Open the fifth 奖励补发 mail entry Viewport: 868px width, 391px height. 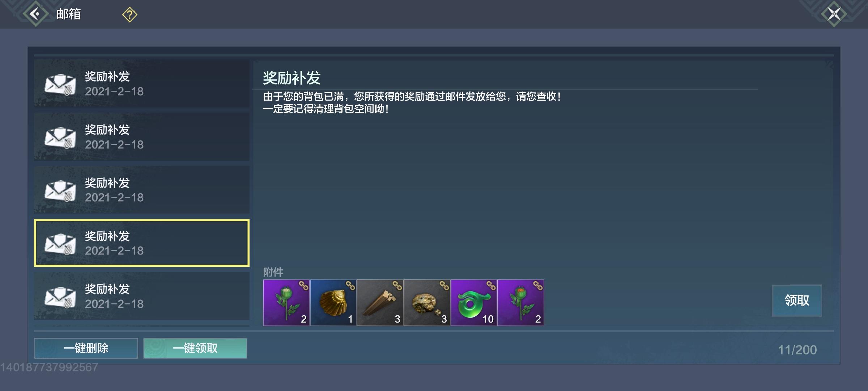pos(142,296)
